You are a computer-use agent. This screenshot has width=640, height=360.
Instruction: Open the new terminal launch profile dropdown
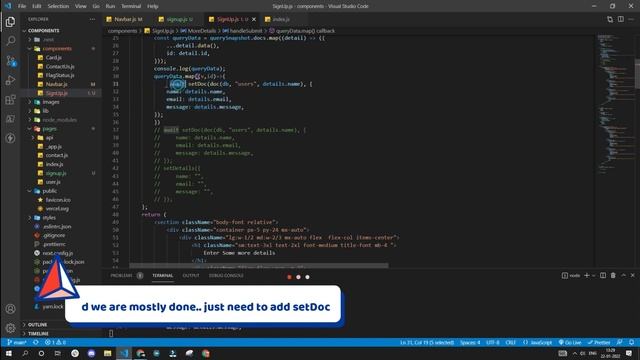click(x=593, y=276)
